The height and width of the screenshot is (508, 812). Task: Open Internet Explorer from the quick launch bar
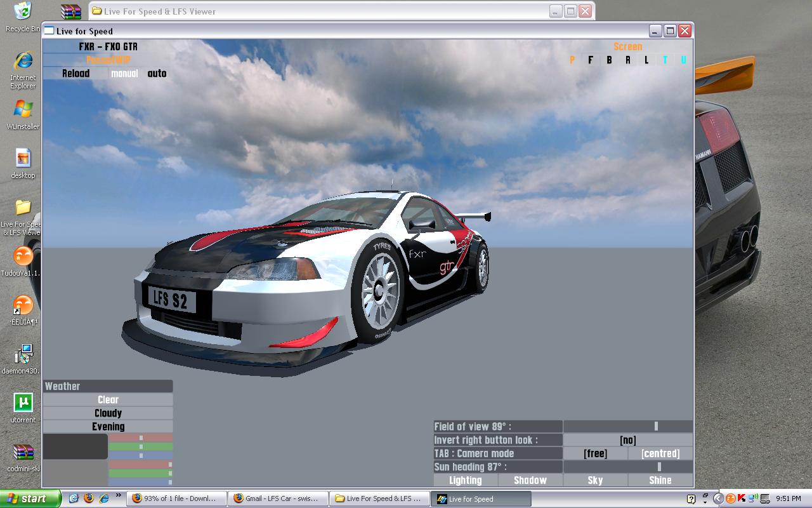(104, 498)
